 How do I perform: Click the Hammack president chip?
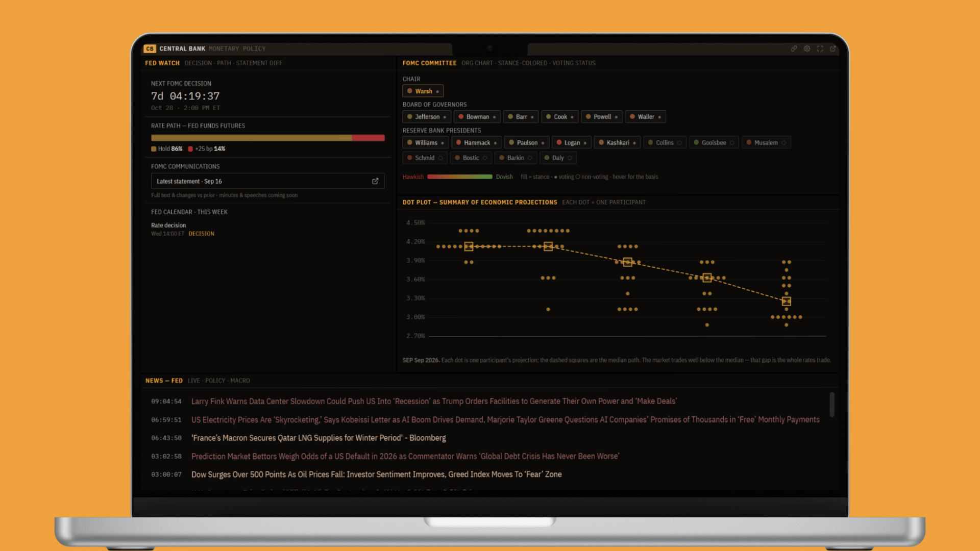pos(476,143)
